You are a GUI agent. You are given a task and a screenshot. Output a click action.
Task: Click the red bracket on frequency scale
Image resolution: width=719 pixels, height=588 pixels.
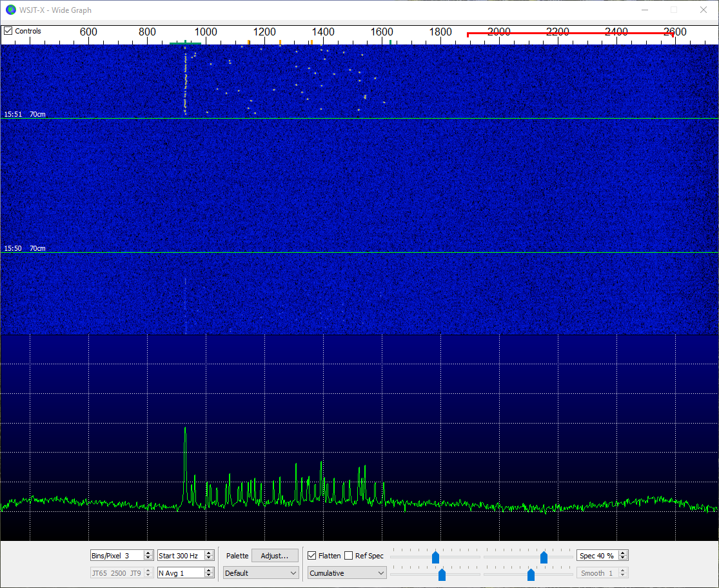point(571,34)
